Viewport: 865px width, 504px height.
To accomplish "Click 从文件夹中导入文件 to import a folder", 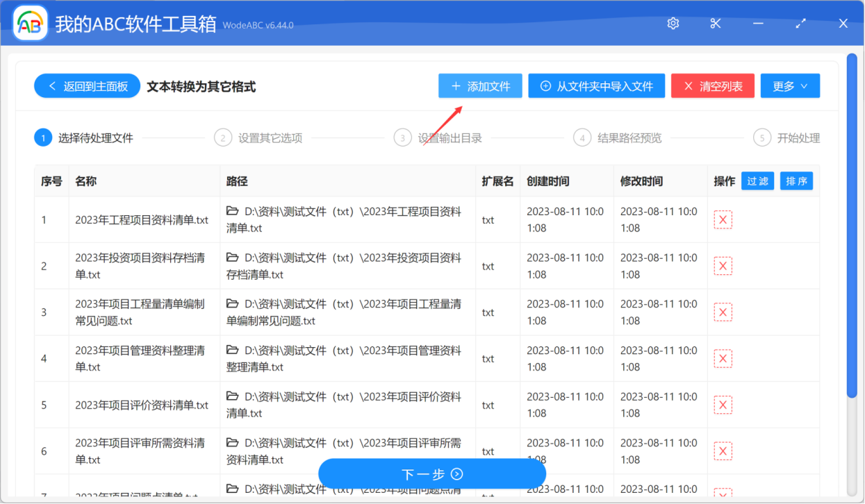I will [596, 85].
